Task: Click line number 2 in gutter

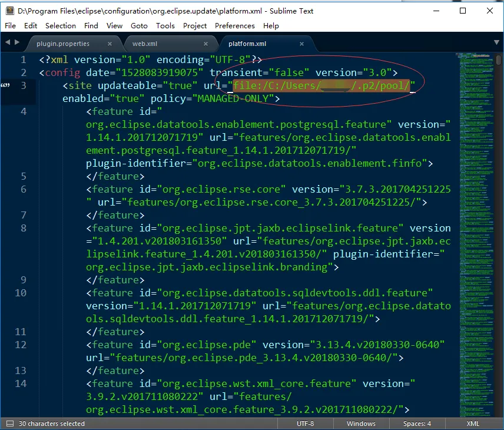Action: coord(24,72)
